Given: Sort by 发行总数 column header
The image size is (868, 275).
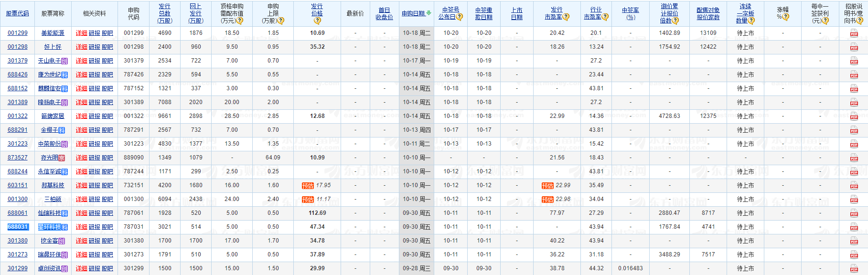Looking at the screenshot, I should click(165, 13).
